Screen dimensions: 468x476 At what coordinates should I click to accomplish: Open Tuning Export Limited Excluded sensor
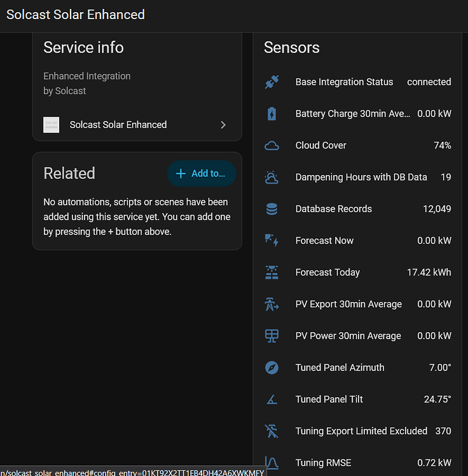point(357,431)
